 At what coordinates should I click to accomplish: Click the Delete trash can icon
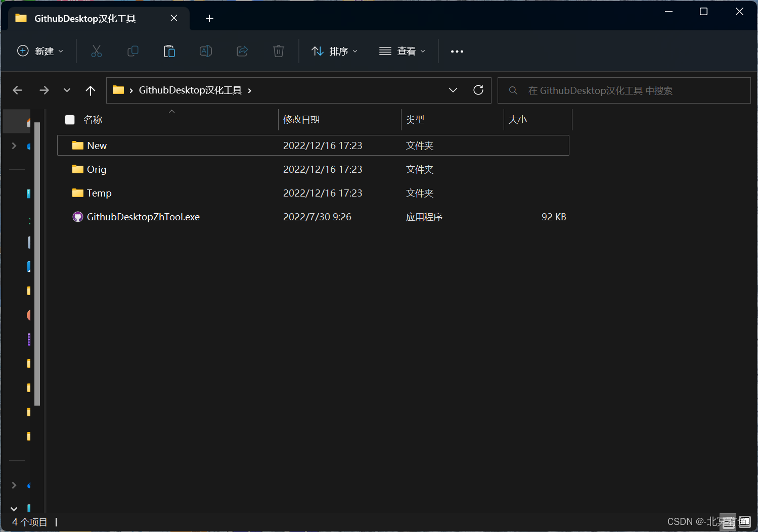279,51
